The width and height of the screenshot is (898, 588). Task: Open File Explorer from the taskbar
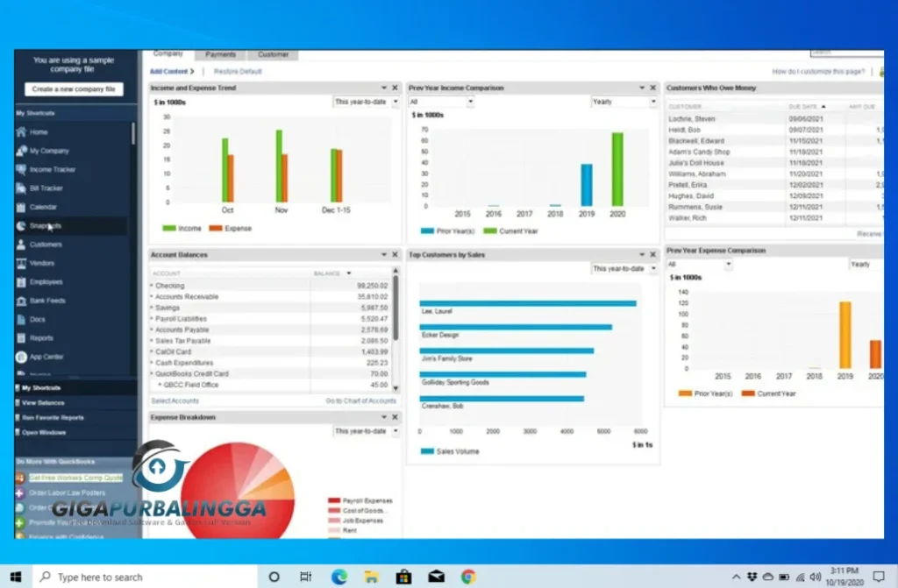coord(371,577)
